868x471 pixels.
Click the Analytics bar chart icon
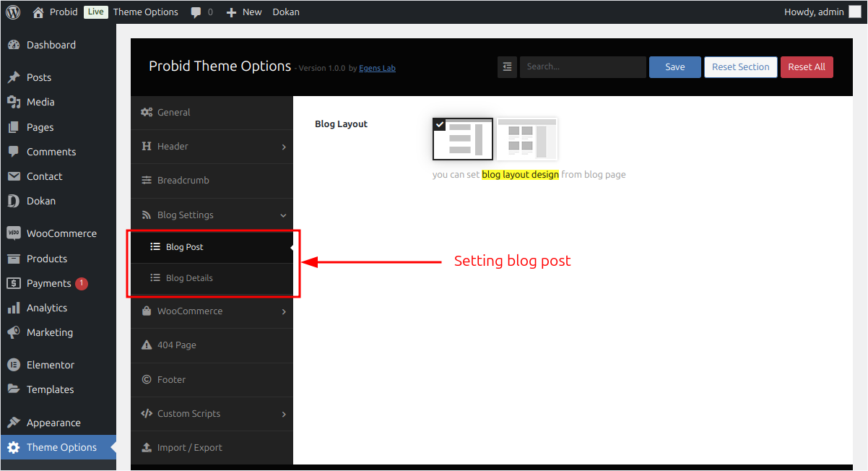[x=14, y=308]
